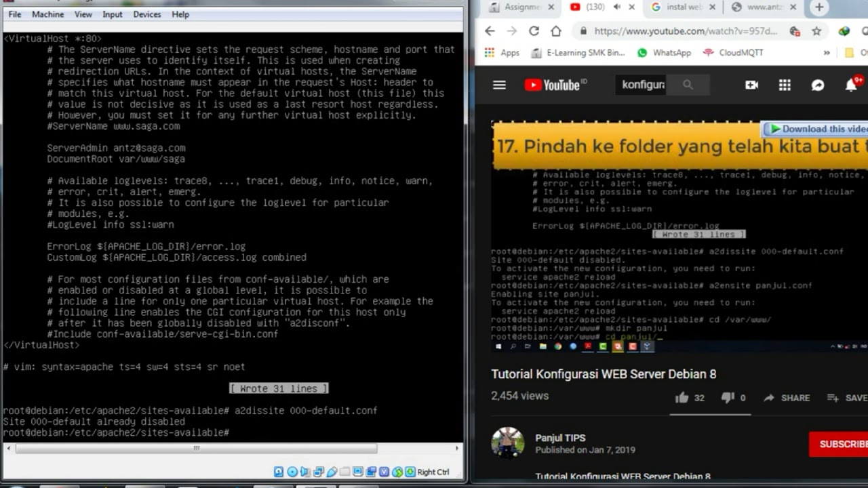
Task: Click the virtualization 'V' icon in VirtualBox status bar
Action: (x=384, y=472)
